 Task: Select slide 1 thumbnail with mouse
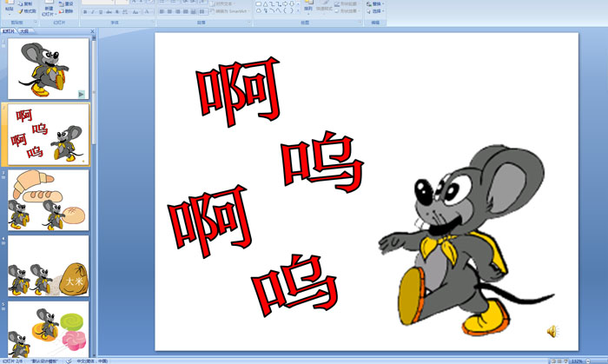[x=48, y=69]
